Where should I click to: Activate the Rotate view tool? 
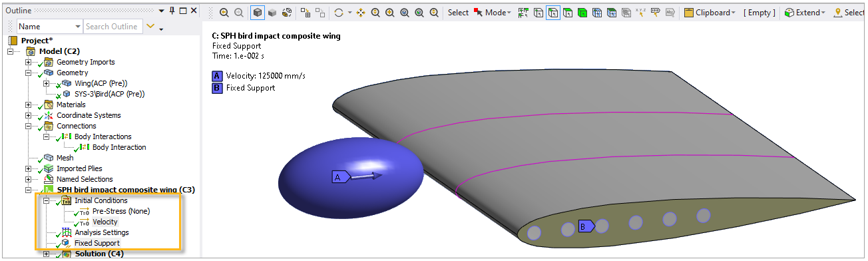tap(339, 13)
